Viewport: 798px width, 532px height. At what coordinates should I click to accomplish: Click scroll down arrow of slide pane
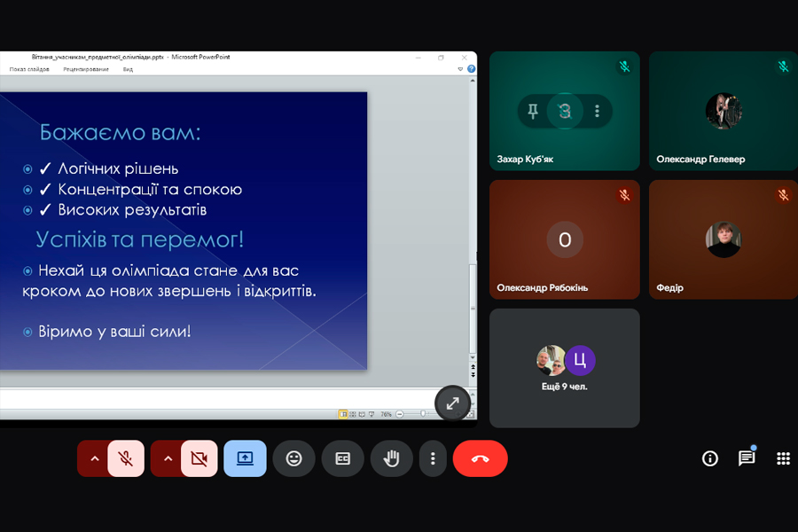(473, 357)
